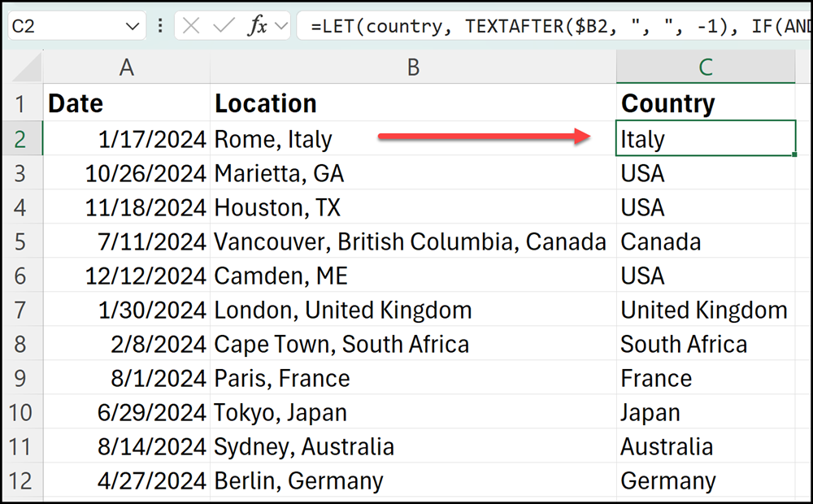This screenshot has width=813, height=504.
Task: Select row 9 header
Action: tap(21, 379)
